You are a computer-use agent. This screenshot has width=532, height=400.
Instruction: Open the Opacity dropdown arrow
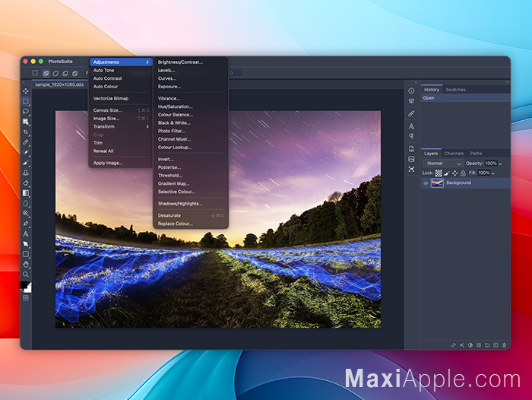pyautogui.click(x=500, y=163)
